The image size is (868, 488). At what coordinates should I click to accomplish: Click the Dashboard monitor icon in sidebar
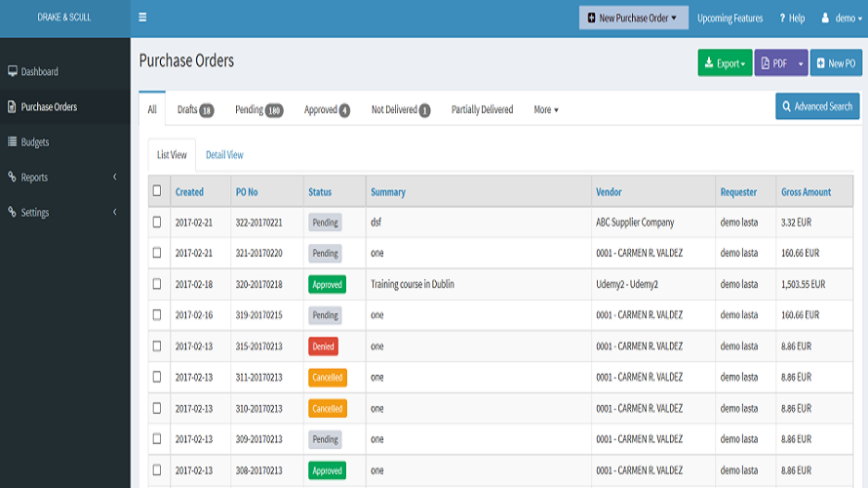pyautogui.click(x=13, y=71)
